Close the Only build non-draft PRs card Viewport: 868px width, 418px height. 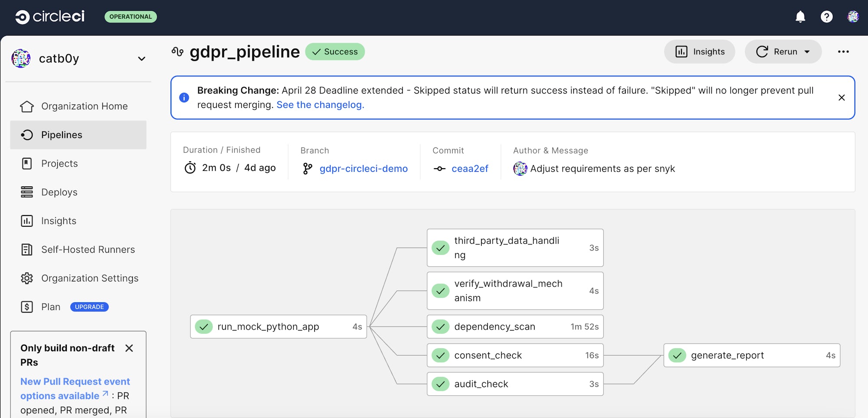click(x=129, y=348)
